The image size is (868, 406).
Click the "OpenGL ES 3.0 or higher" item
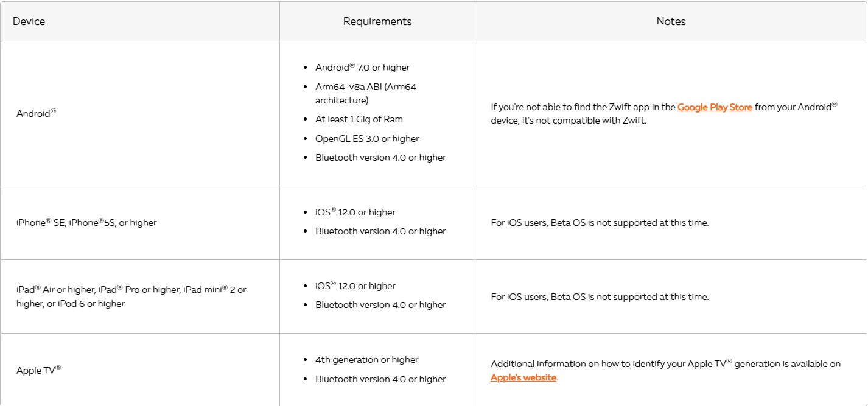pyautogui.click(x=367, y=139)
